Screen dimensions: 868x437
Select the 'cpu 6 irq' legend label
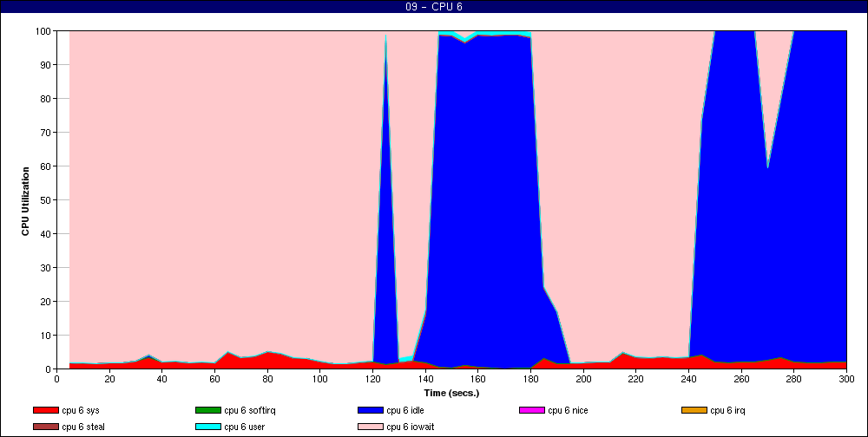click(x=728, y=410)
